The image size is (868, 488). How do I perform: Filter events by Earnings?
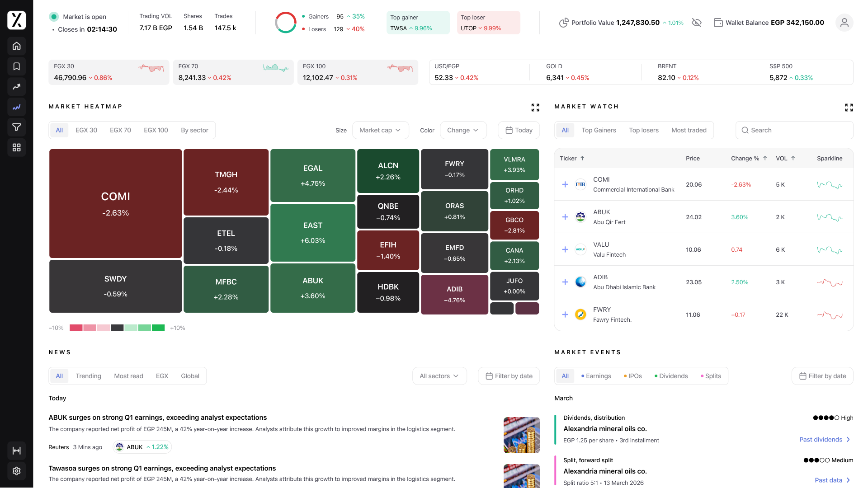[596, 376]
